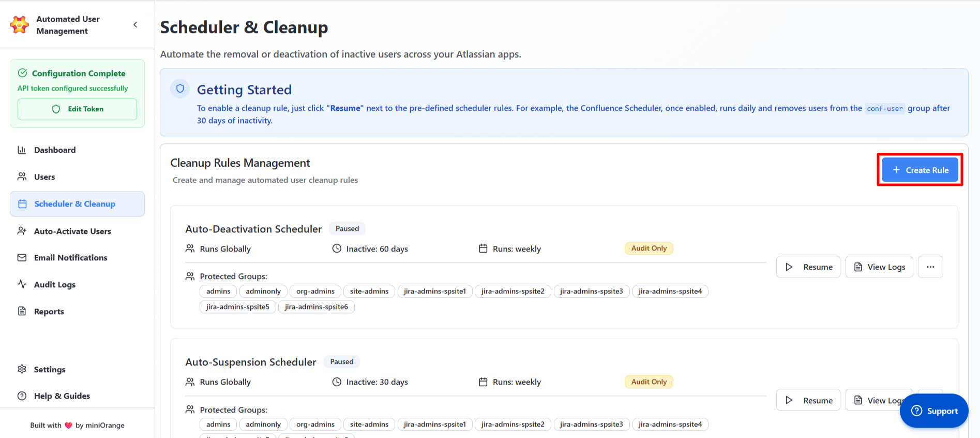Click the Auto-Suspension Scheduler title
Image resolution: width=980 pixels, height=438 pixels.
point(251,362)
